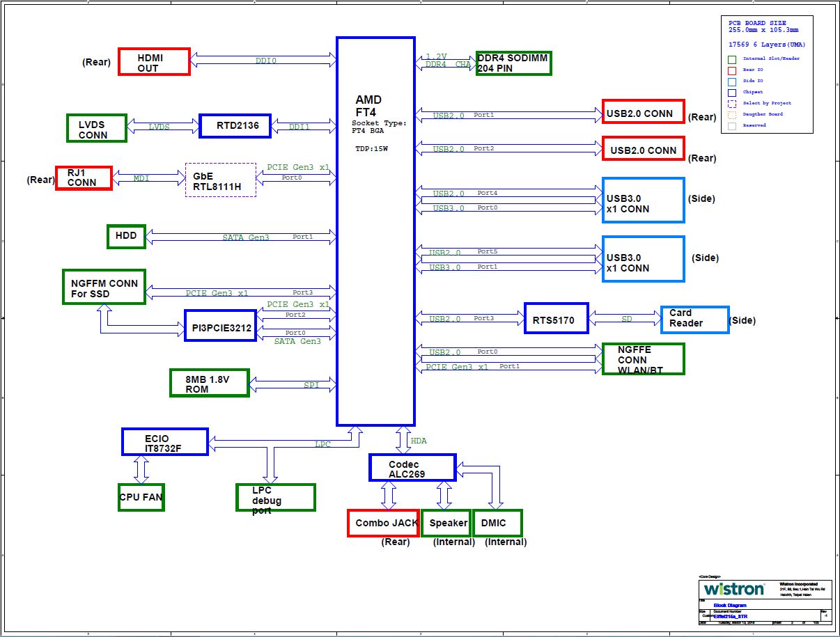Click the HDA bus label

click(x=419, y=441)
